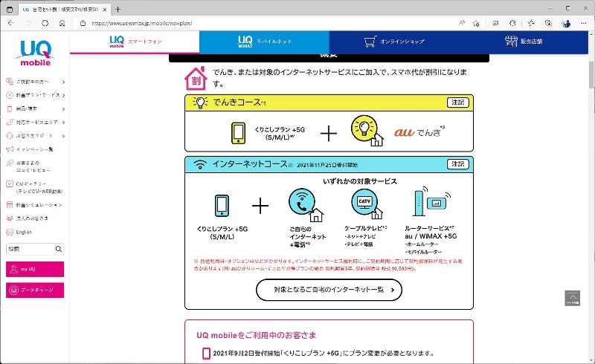Go back to the previous page
This screenshot has width=595, height=364.
point(11,23)
